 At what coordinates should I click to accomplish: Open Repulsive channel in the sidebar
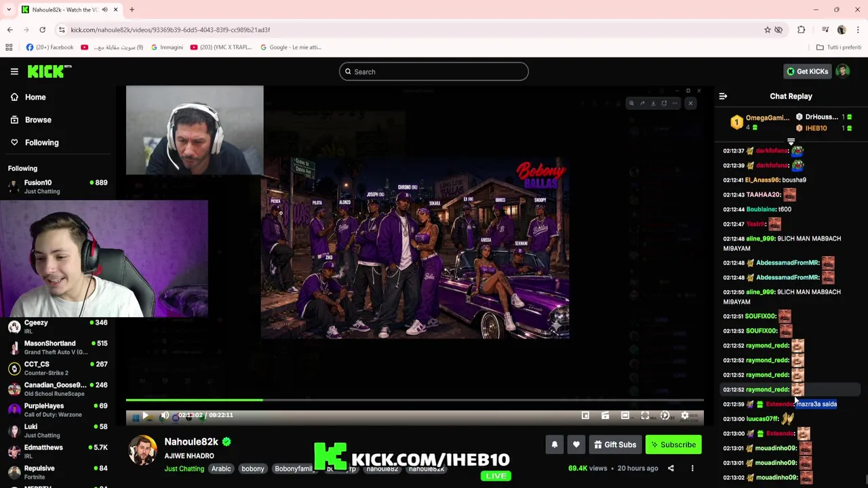coord(58,472)
